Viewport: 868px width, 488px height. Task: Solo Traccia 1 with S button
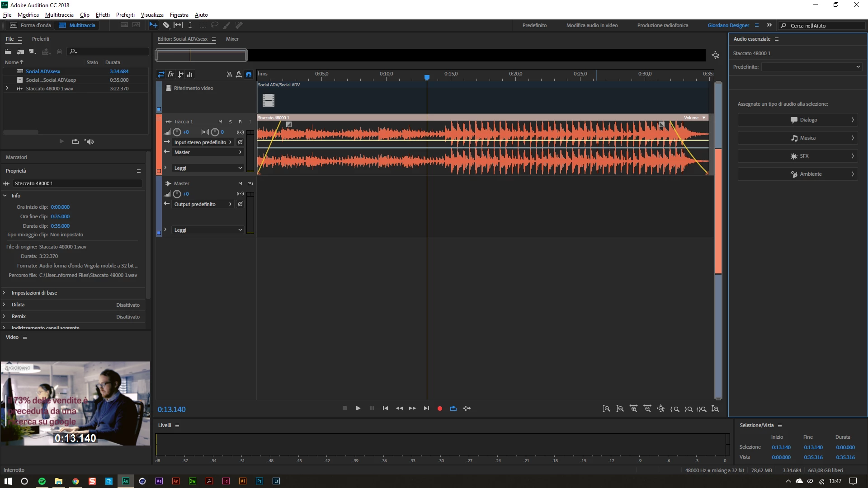(x=230, y=122)
